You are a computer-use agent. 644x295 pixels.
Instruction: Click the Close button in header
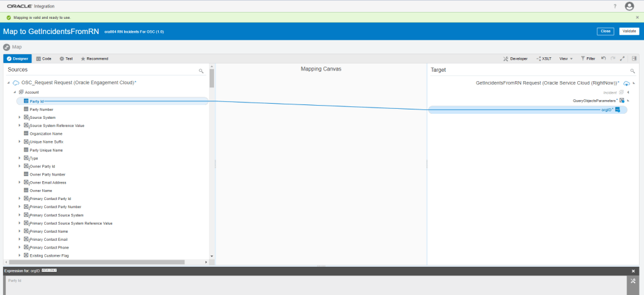[x=606, y=31]
